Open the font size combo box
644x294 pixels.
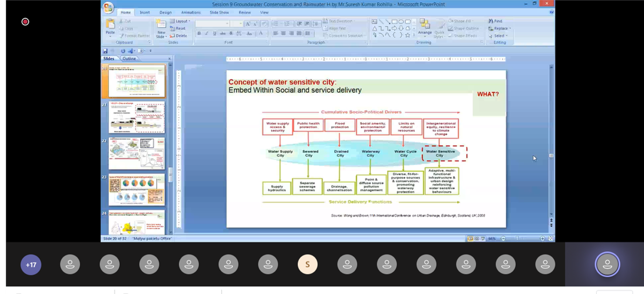[x=236, y=24]
